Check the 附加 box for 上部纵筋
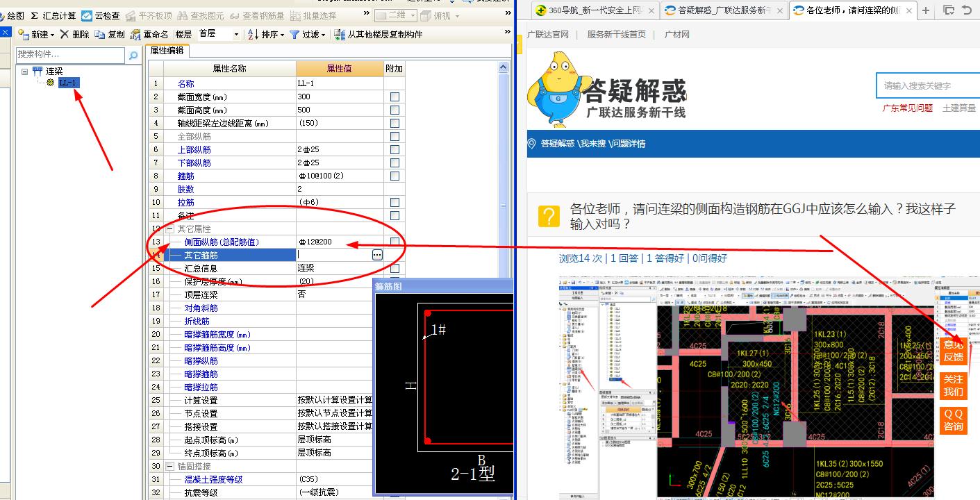The height and width of the screenshot is (500, 980). click(395, 150)
